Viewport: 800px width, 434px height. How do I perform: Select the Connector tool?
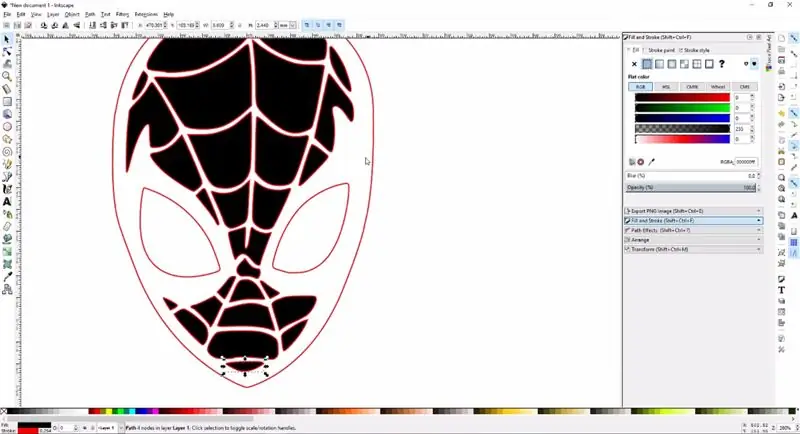tap(7, 289)
